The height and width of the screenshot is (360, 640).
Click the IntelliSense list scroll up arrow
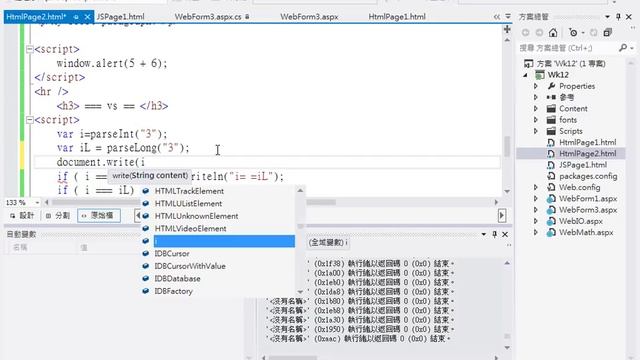300,190
